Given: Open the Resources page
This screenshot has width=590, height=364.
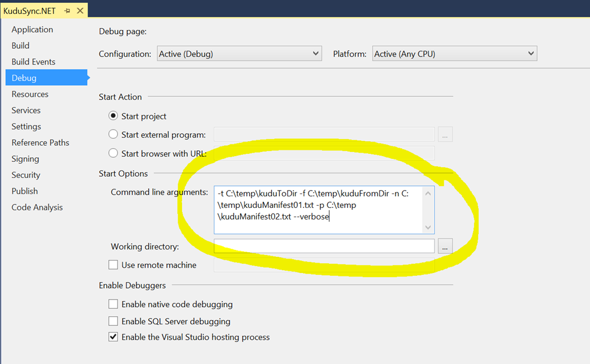Looking at the screenshot, I should (x=30, y=94).
